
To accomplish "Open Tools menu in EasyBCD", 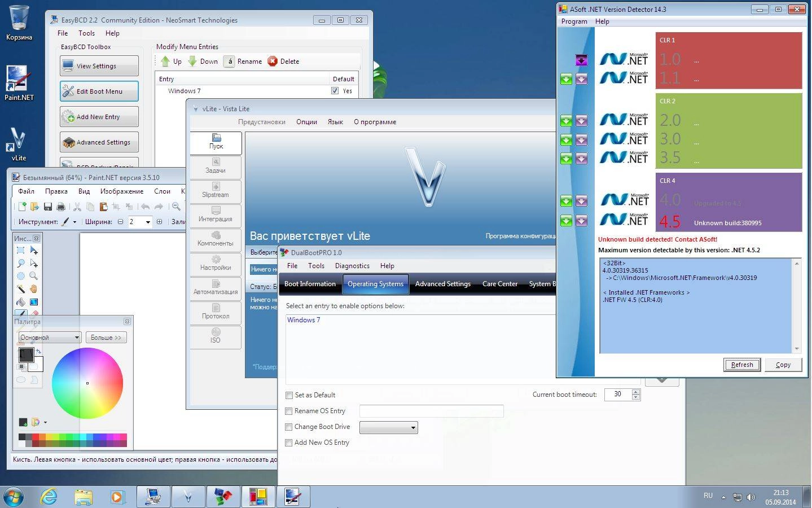I will (x=86, y=33).
